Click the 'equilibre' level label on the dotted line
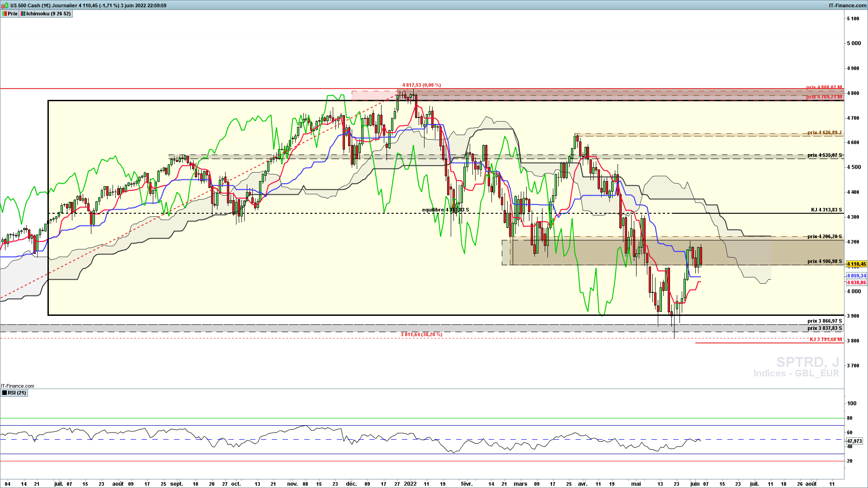Viewport: 868px width, 488px height. 445,210
